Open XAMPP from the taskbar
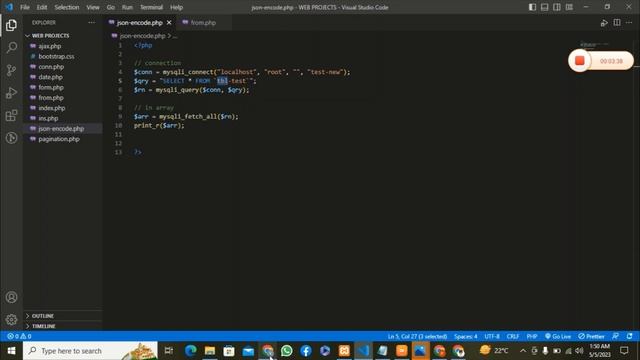640x360 pixels. (x=344, y=351)
